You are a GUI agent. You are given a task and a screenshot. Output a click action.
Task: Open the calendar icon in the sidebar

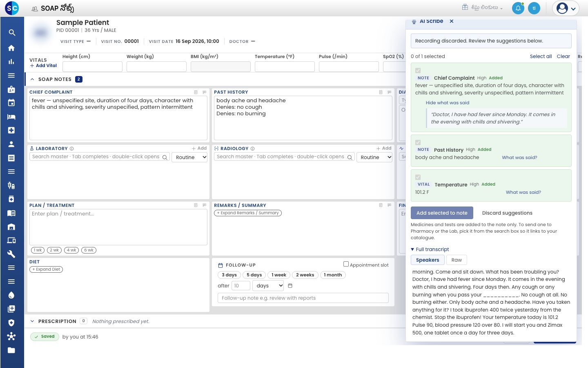pyautogui.click(x=11, y=103)
